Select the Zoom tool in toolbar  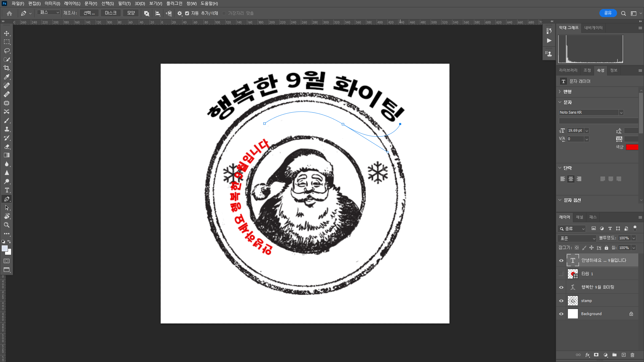7,225
